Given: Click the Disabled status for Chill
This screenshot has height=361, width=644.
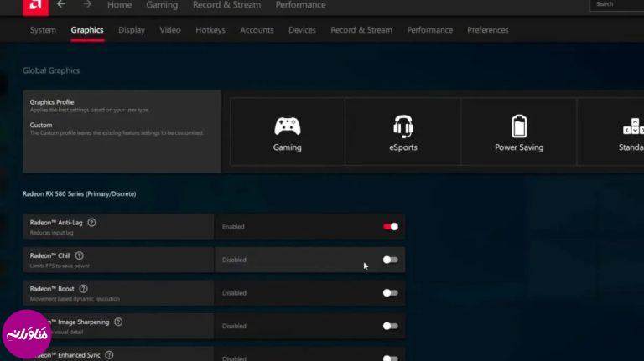Looking at the screenshot, I should (234, 260).
